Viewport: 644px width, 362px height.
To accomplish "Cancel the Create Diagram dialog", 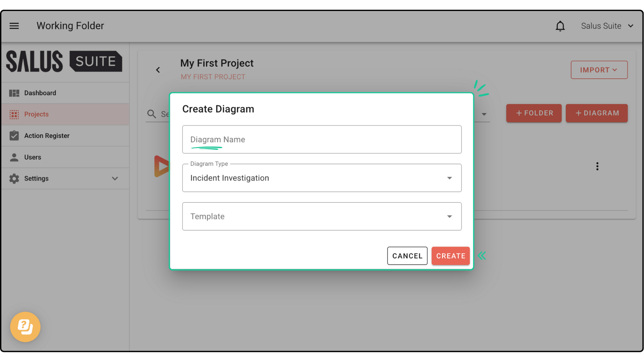I will 407,256.
